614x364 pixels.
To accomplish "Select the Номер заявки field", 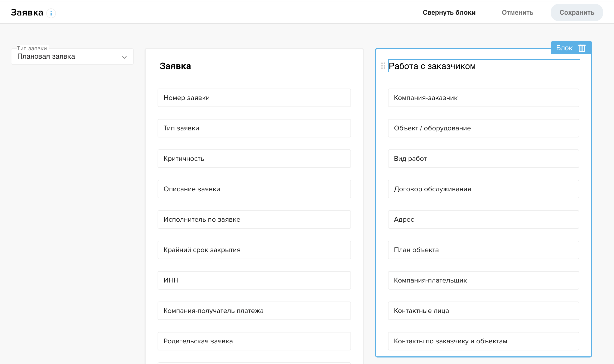I will pos(254,98).
